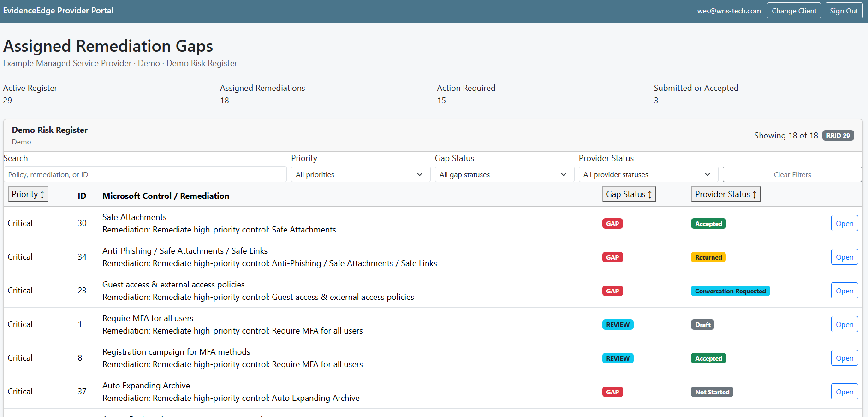Viewport: 868px width, 417px height.
Task: Click the GAP badge for Safe Attachments
Action: click(x=612, y=224)
